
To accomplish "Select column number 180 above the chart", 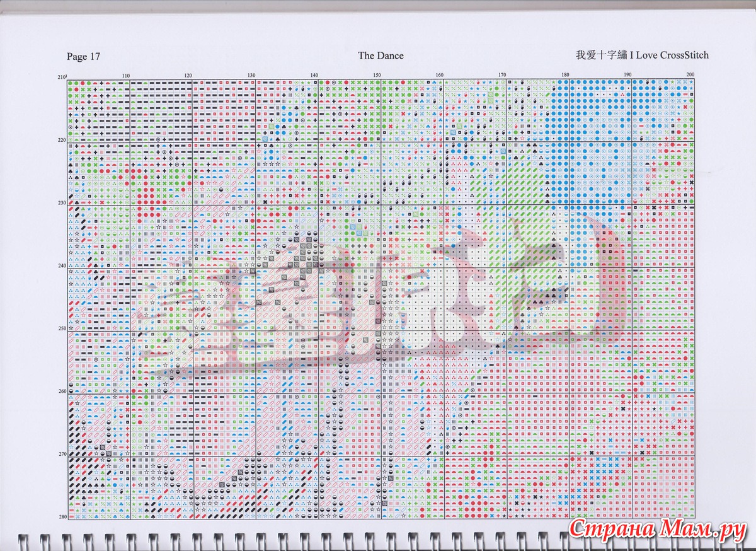I will coord(565,76).
